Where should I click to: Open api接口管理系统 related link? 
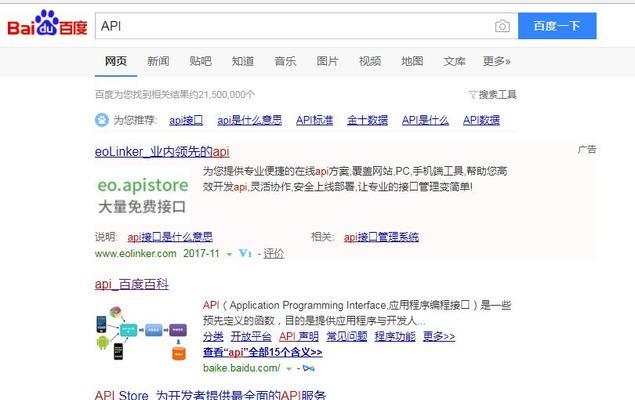[x=381, y=237]
